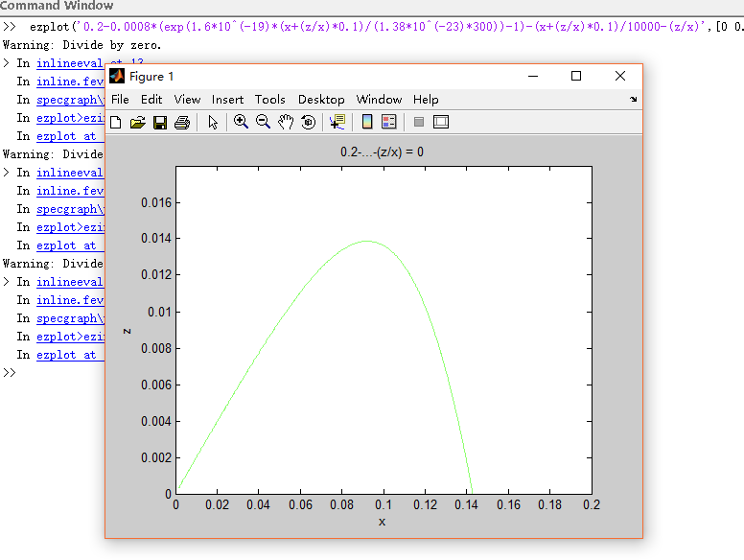Open the Tools menu
The height and width of the screenshot is (560, 744).
[269, 100]
